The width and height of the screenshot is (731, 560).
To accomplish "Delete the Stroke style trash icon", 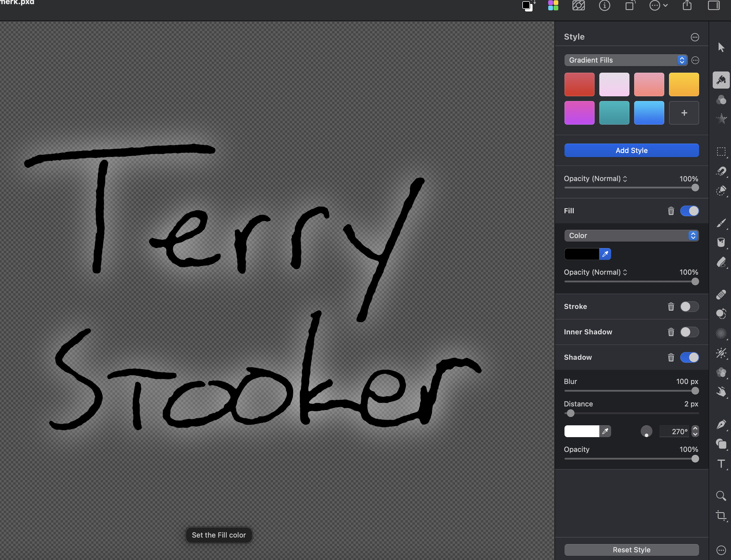I will (x=671, y=307).
